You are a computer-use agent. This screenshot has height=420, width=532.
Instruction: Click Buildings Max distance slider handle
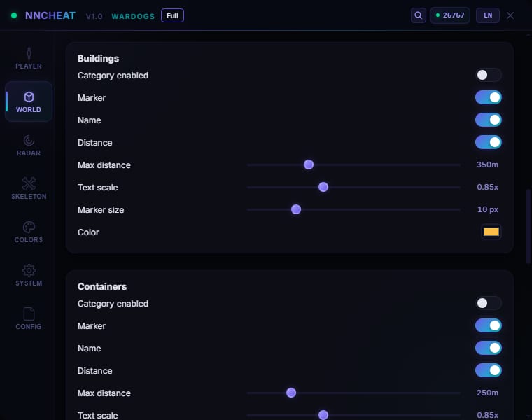click(x=309, y=164)
